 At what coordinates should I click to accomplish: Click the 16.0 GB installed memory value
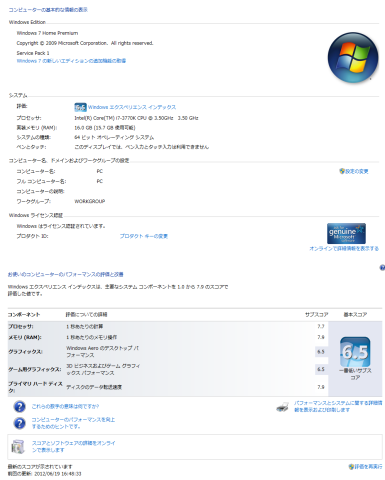(105, 128)
